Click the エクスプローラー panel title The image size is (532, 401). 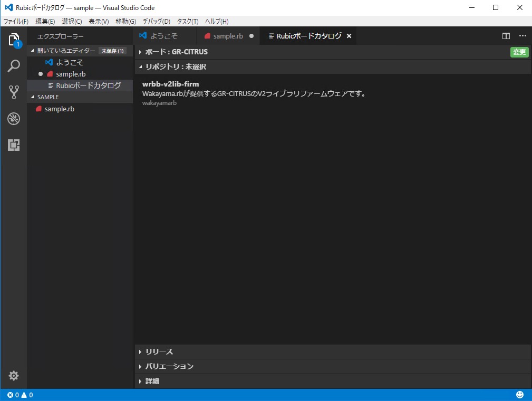pos(60,36)
